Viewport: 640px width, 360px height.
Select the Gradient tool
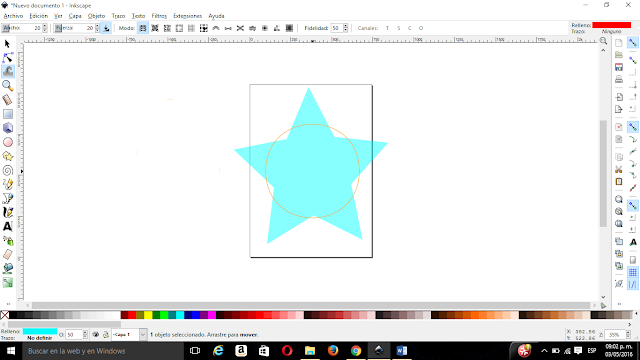tap(7, 282)
